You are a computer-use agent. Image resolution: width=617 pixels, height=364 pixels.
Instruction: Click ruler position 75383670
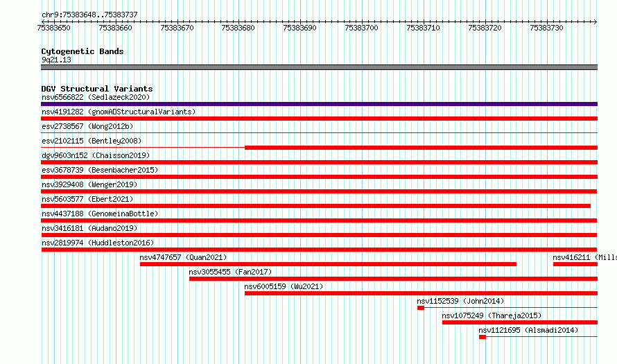(177, 28)
